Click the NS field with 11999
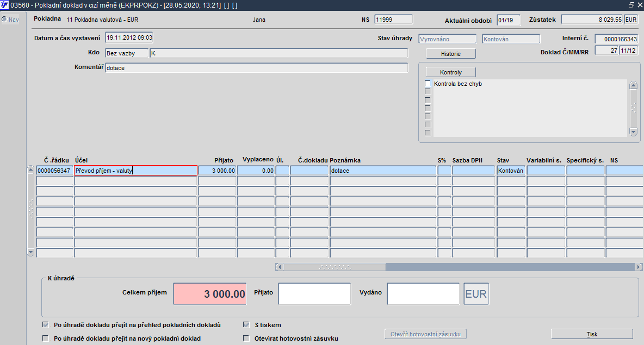644x345 pixels. 393,19
